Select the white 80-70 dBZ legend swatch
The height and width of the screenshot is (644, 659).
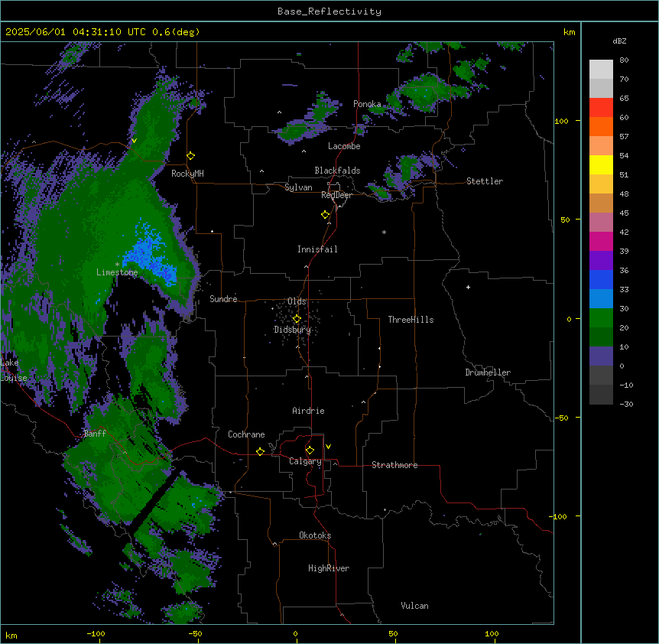[x=601, y=70]
